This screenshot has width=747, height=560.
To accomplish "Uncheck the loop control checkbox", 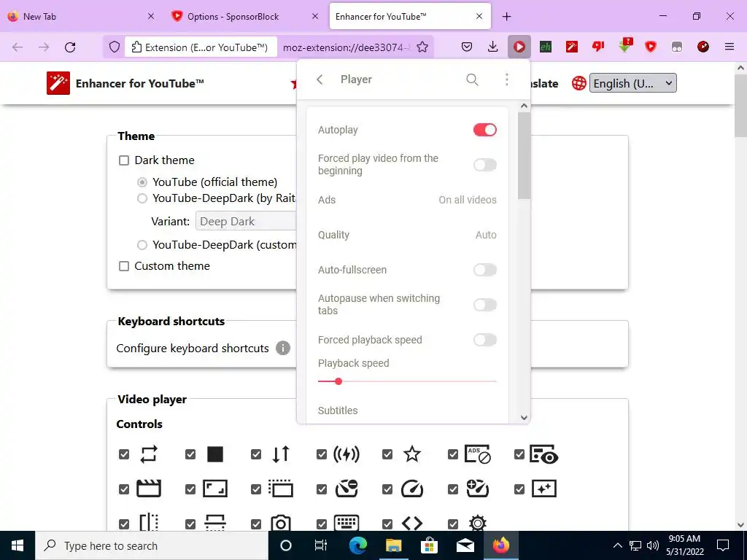I will (x=124, y=454).
